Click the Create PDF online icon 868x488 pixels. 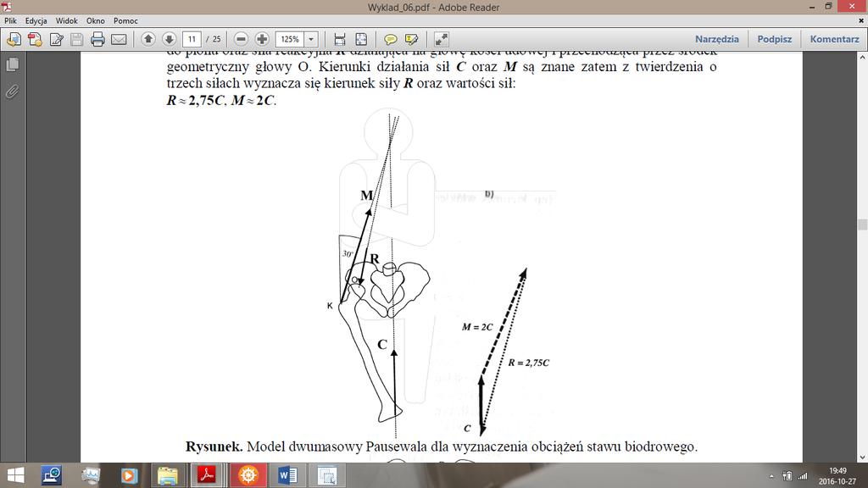pos(35,39)
